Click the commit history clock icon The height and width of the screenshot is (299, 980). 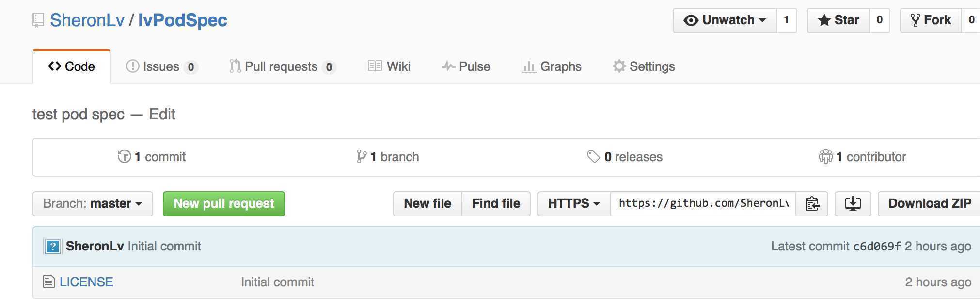tap(124, 156)
